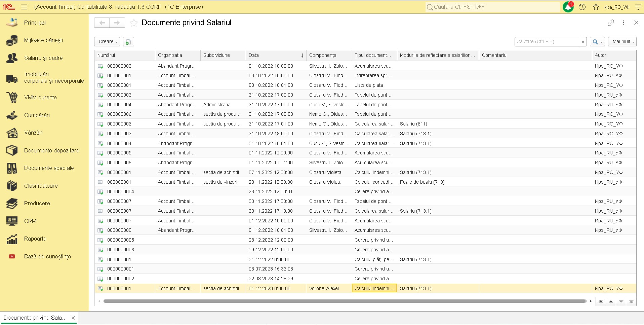The image size is (644, 325).
Task: Focus the Căutare (Ctrl+F) list search field
Action: click(x=547, y=42)
